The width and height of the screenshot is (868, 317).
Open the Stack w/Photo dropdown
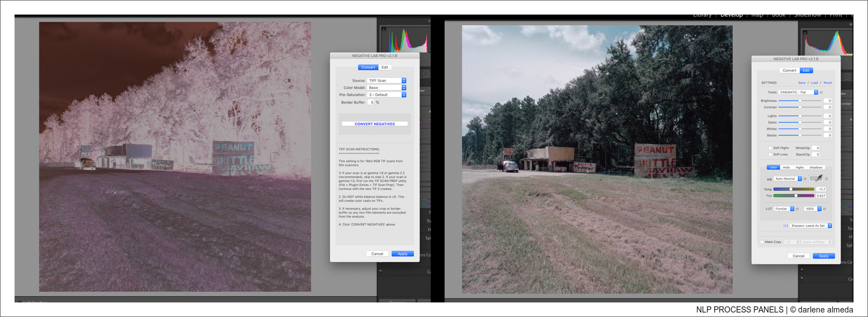tap(817, 242)
